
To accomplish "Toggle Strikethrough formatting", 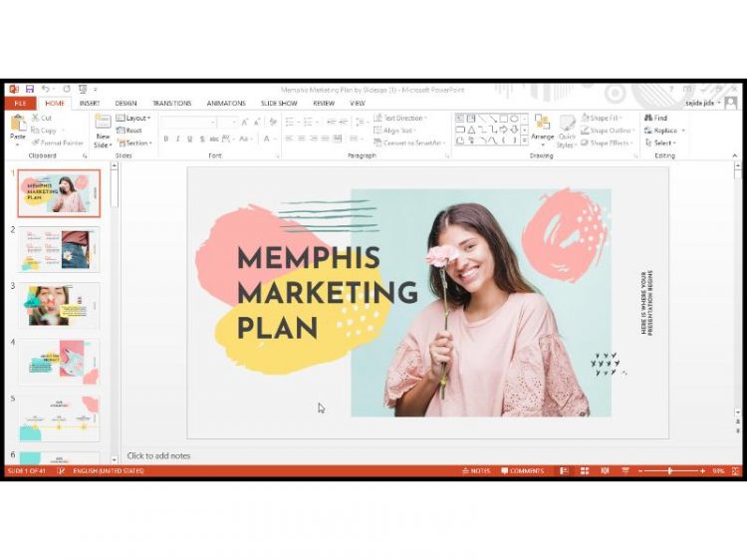I will (x=214, y=139).
